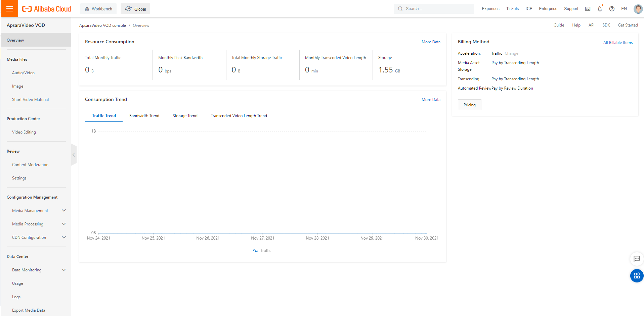
Task: Open the notifications bell
Action: tap(600, 9)
